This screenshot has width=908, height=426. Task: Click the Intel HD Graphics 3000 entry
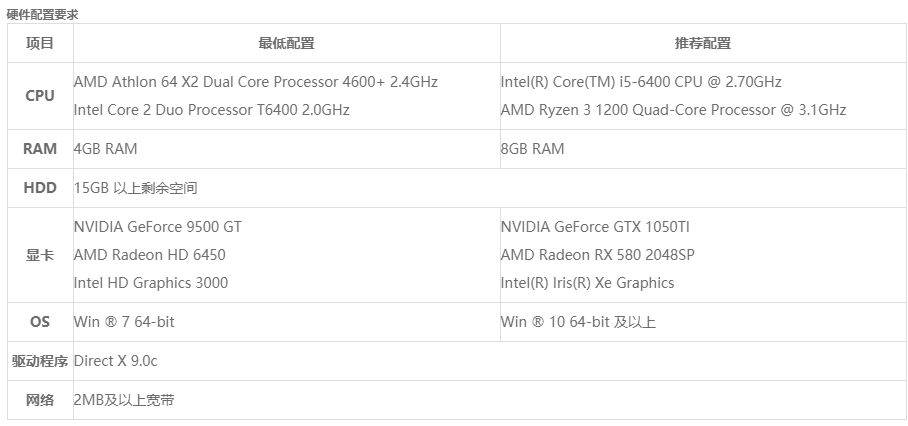pyautogui.click(x=151, y=282)
